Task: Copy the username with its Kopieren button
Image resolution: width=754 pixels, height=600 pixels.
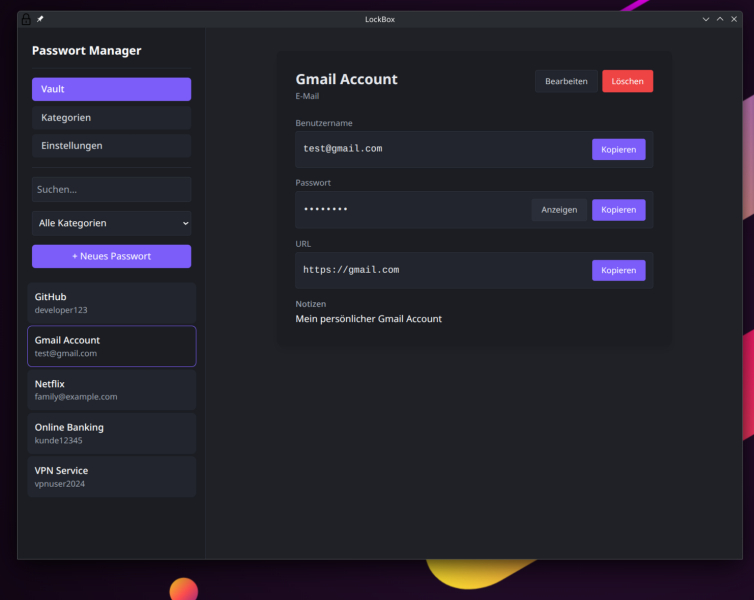Action: tap(618, 149)
